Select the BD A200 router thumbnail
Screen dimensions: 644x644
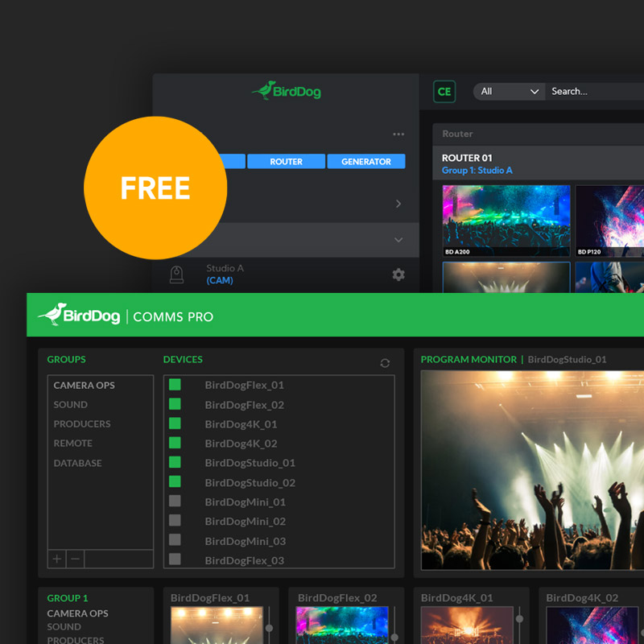click(x=506, y=221)
